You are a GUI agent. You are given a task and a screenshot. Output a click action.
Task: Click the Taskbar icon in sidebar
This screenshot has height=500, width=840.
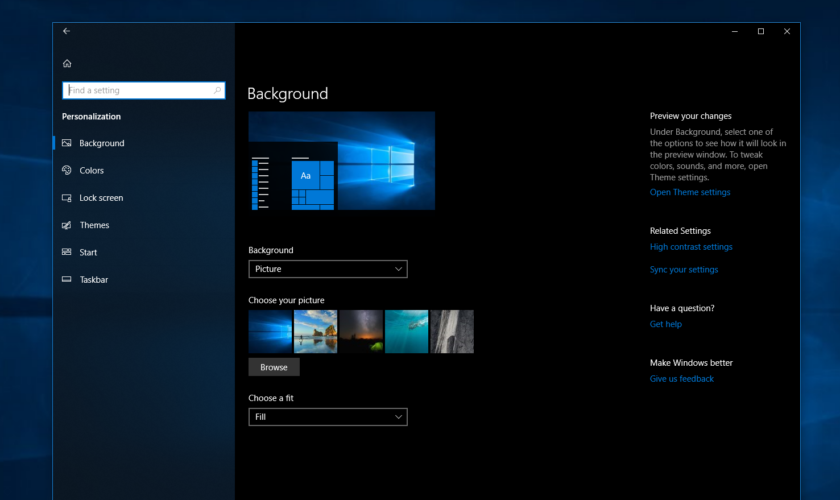click(x=67, y=280)
